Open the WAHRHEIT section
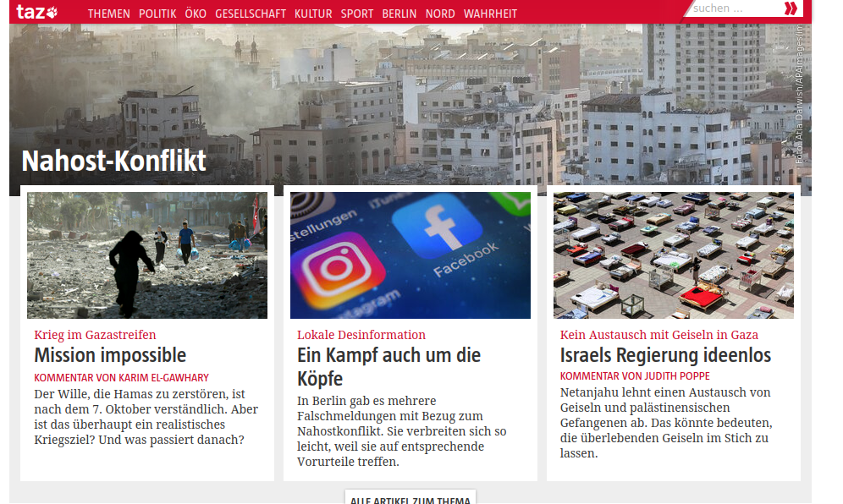Screen dimensions: 843x504 (490, 14)
